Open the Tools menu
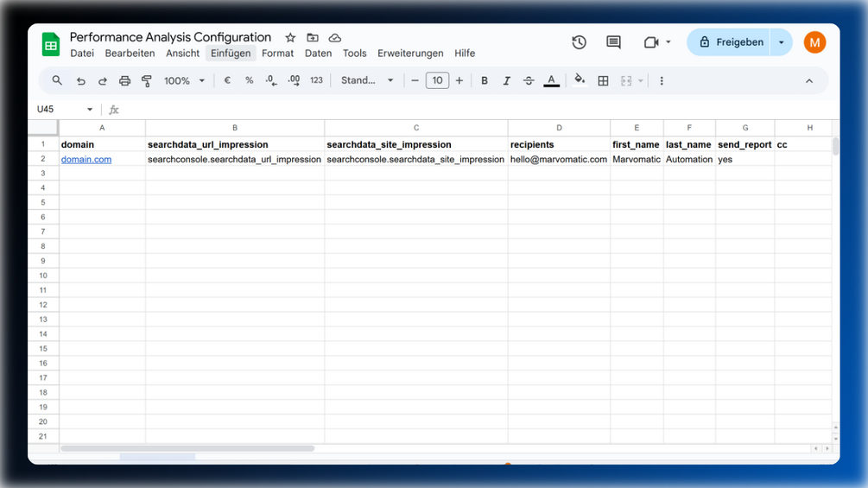This screenshot has height=488, width=868. (354, 53)
